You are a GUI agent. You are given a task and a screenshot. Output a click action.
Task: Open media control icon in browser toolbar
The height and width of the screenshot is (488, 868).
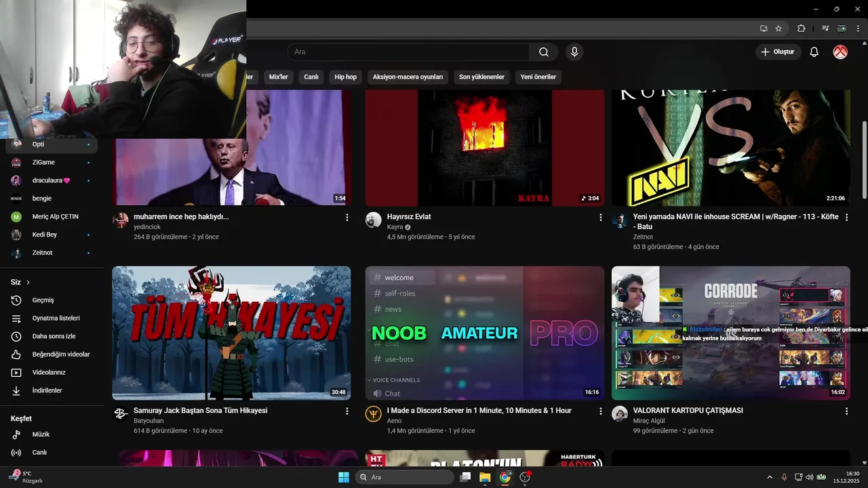(x=825, y=28)
